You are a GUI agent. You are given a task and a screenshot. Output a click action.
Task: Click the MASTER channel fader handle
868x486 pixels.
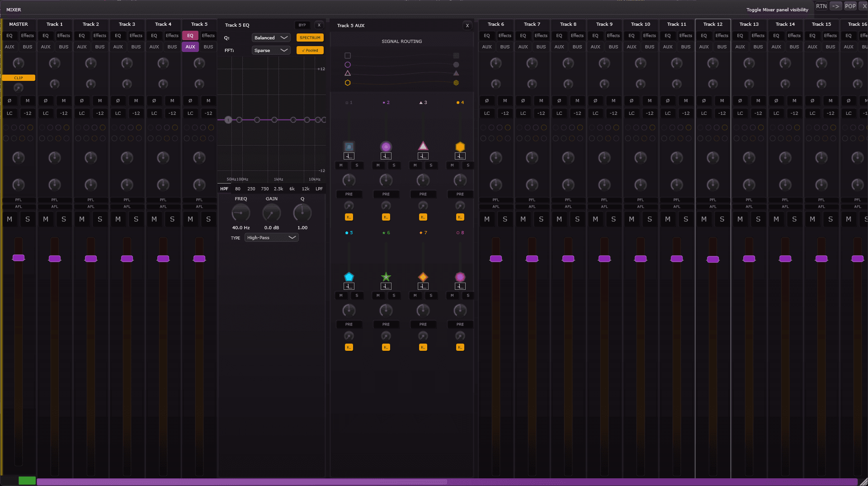tap(19, 258)
